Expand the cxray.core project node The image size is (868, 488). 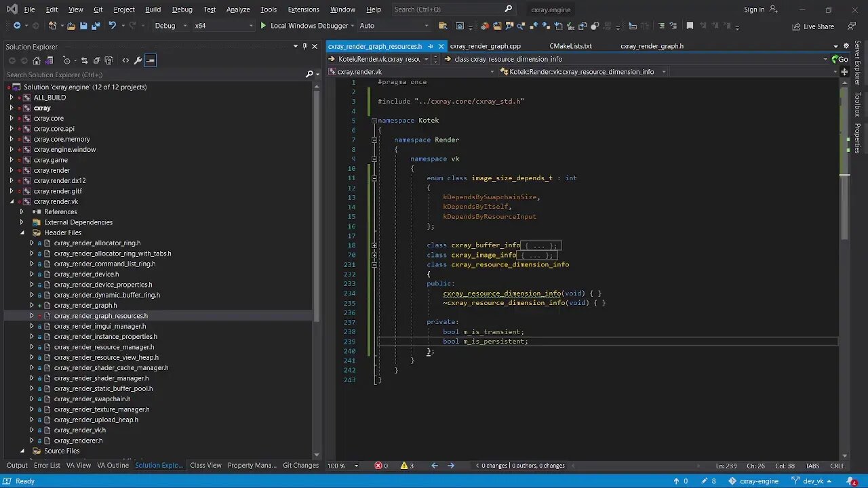(12, 118)
